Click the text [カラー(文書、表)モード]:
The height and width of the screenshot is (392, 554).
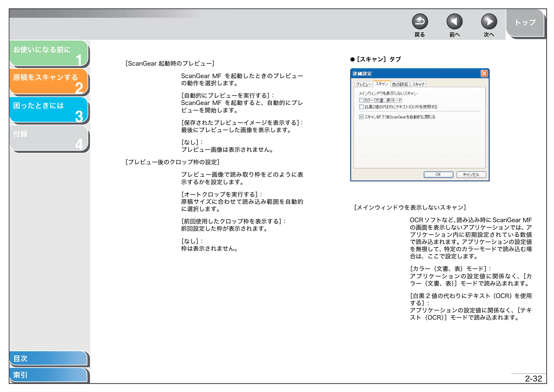[450, 269]
